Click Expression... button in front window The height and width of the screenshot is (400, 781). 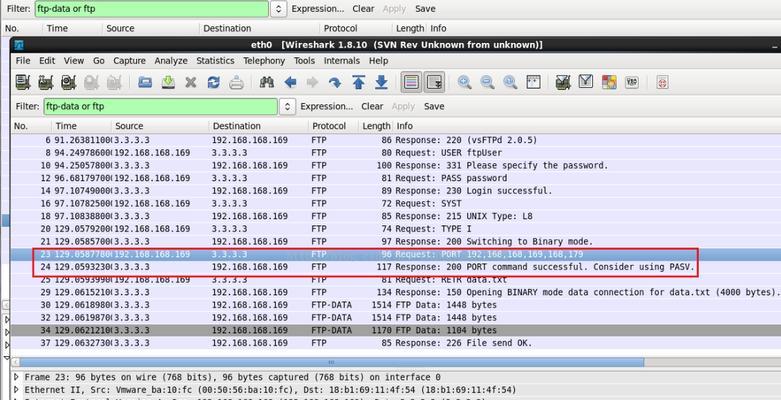327,107
